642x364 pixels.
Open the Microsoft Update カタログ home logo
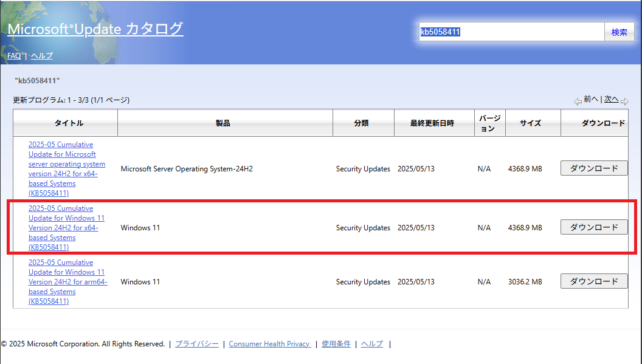(95, 29)
